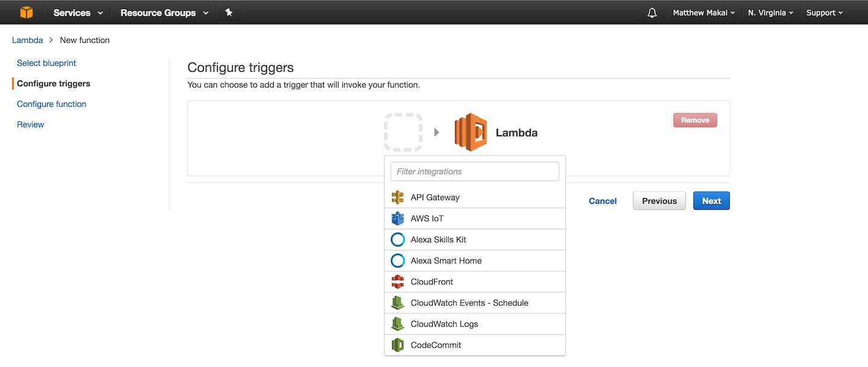Screen dimensions: 868x367
Task: Choose the Alexa Smart Home integration icon
Action: pyautogui.click(x=398, y=260)
